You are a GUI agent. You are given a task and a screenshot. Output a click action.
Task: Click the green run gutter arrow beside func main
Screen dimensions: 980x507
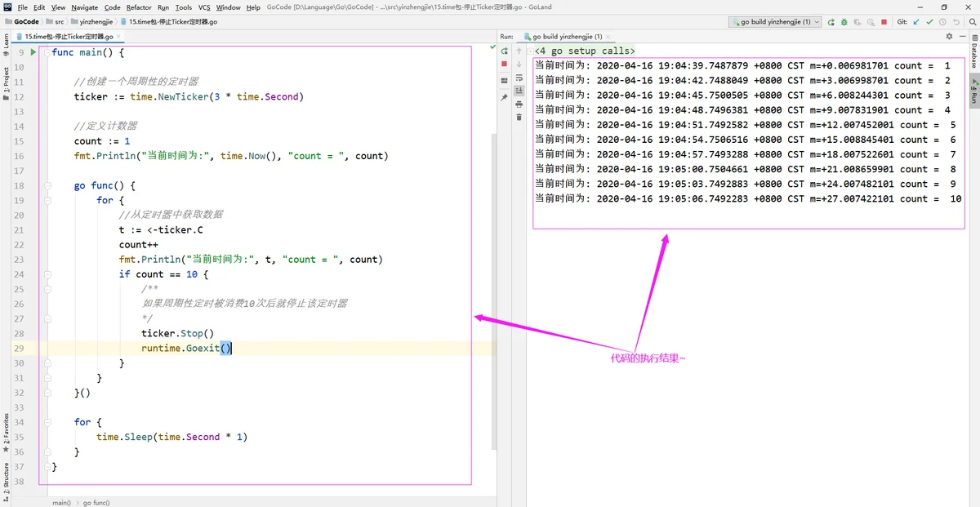pyautogui.click(x=33, y=52)
